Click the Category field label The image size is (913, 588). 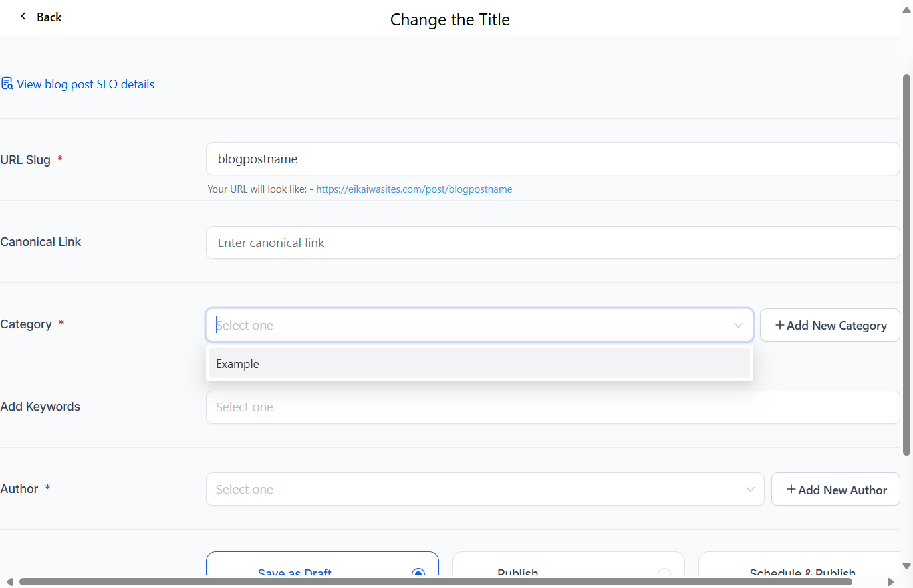pos(26,324)
